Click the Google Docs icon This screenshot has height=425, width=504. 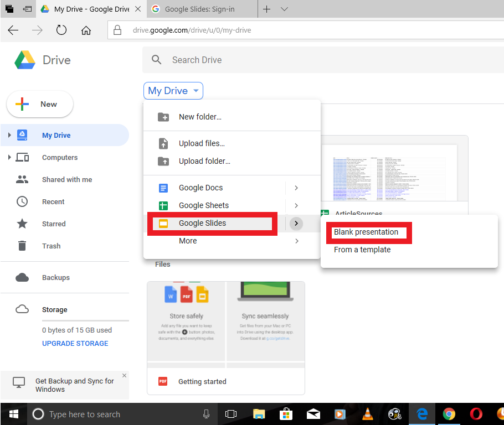pyautogui.click(x=163, y=188)
